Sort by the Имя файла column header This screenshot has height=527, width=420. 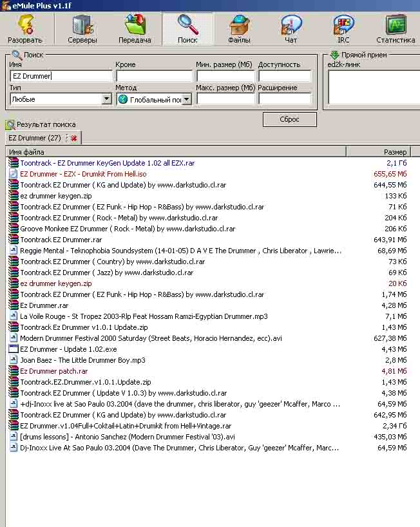pyautogui.click(x=176, y=152)
